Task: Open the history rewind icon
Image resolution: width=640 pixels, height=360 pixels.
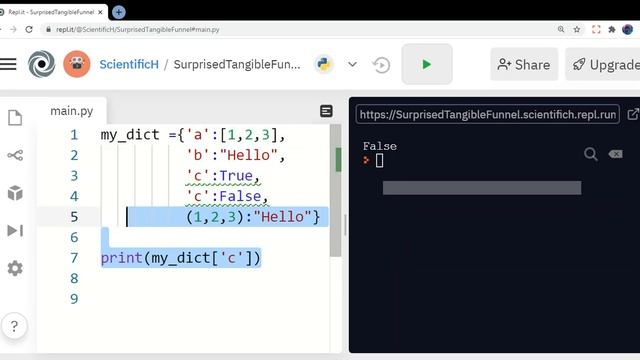Action: [x=381, y=65]
